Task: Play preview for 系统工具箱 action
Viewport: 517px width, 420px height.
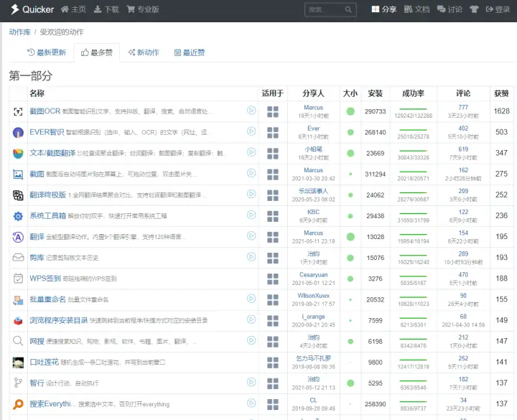Action: pos(251,215)
